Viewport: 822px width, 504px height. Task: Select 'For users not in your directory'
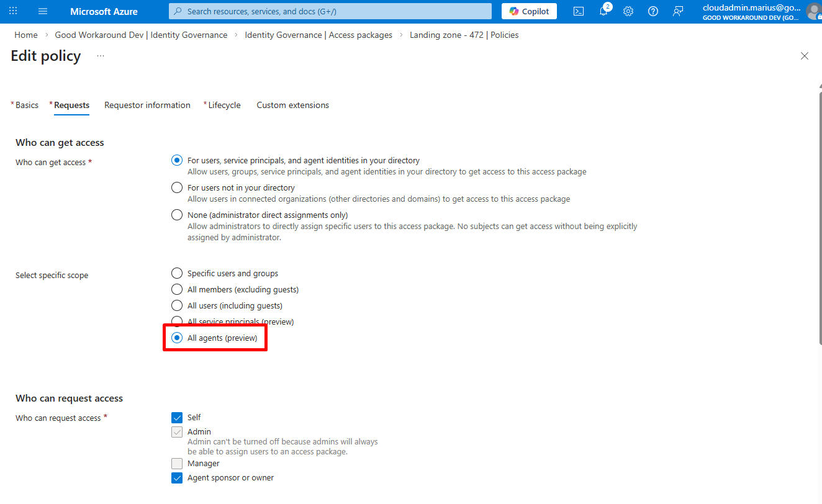(177, 187)
